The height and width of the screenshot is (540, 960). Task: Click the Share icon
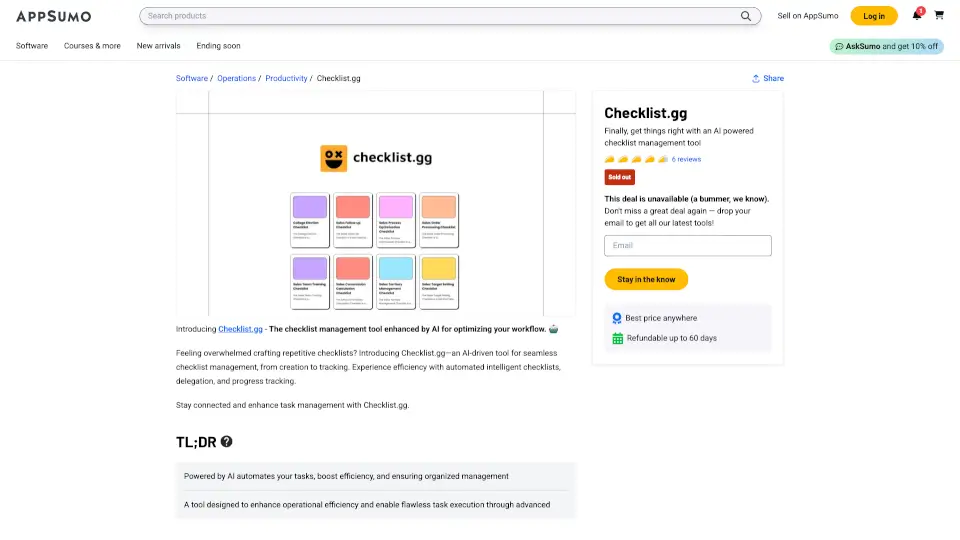point(756,78)
